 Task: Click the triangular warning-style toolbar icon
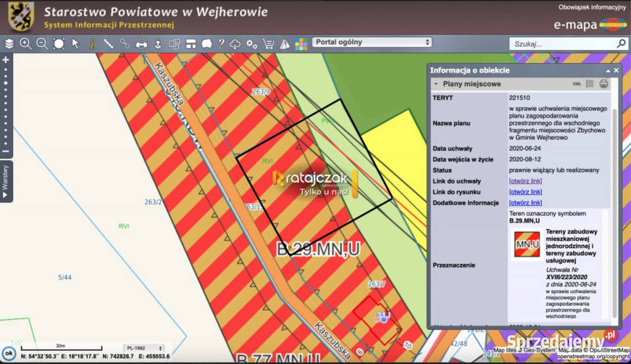(x=285, y=44)
